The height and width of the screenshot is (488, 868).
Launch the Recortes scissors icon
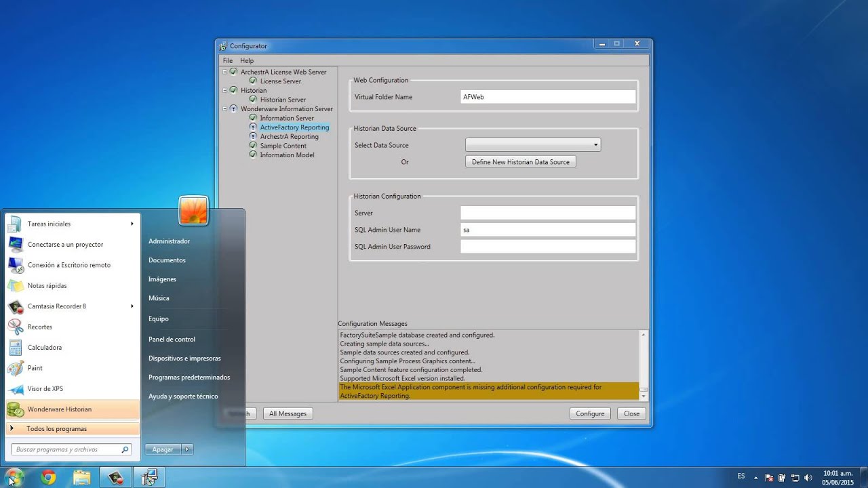point(16,327)
